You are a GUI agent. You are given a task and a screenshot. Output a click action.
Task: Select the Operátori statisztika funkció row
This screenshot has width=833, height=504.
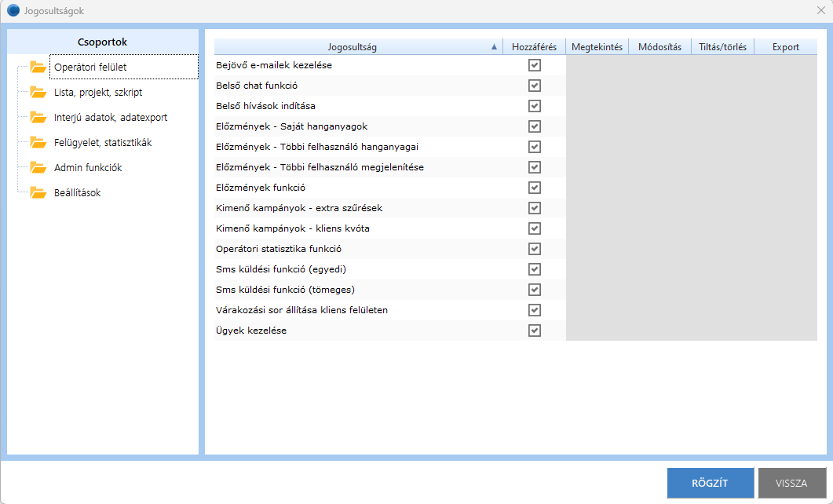tap(279, 249)
